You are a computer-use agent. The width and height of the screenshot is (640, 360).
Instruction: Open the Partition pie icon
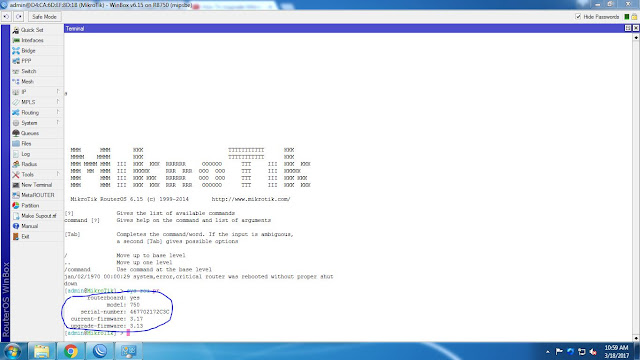[16, 205]
